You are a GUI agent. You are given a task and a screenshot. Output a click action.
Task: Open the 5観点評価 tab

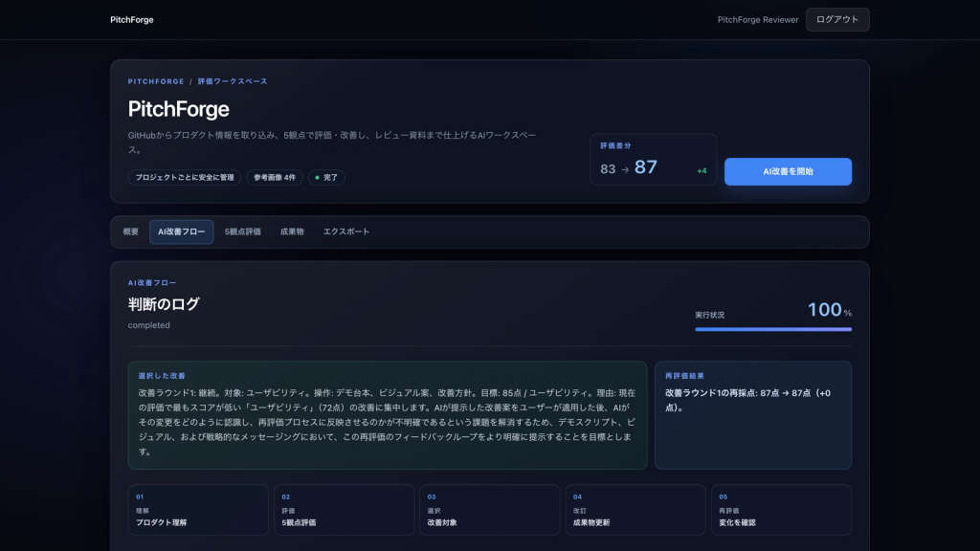click(x=242, y=231)
